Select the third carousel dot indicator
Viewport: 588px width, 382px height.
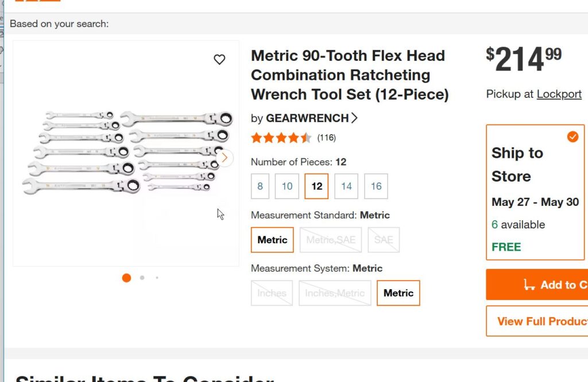[x=157, y=278]
